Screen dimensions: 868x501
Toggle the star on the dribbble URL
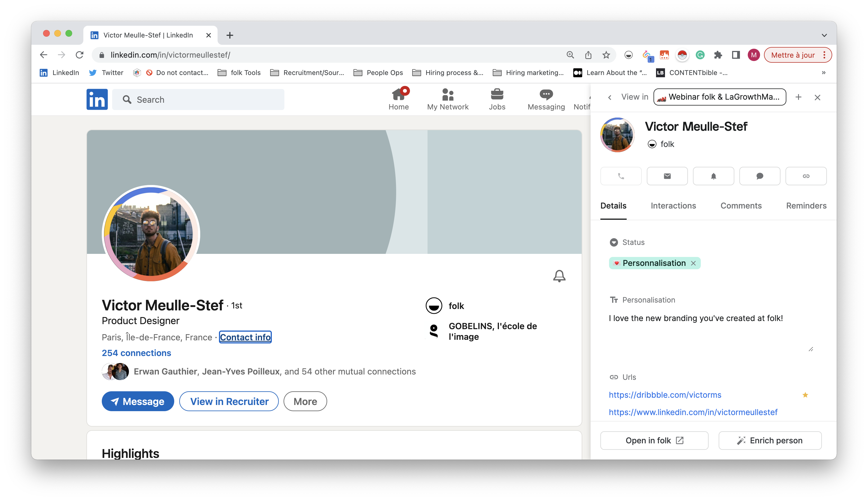coord(805,395)
